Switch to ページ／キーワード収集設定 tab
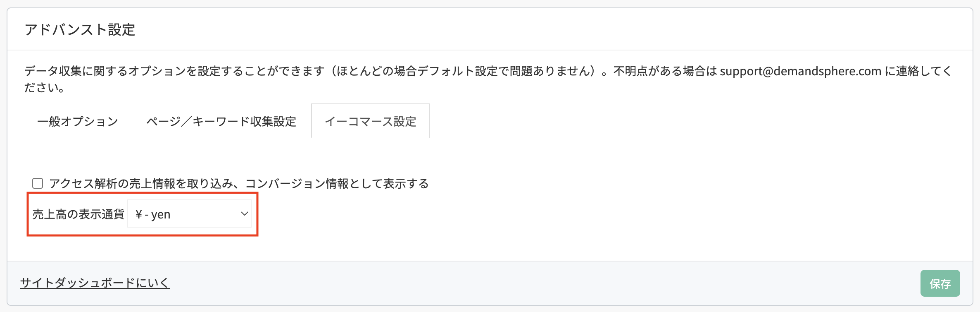 (221, 121)
